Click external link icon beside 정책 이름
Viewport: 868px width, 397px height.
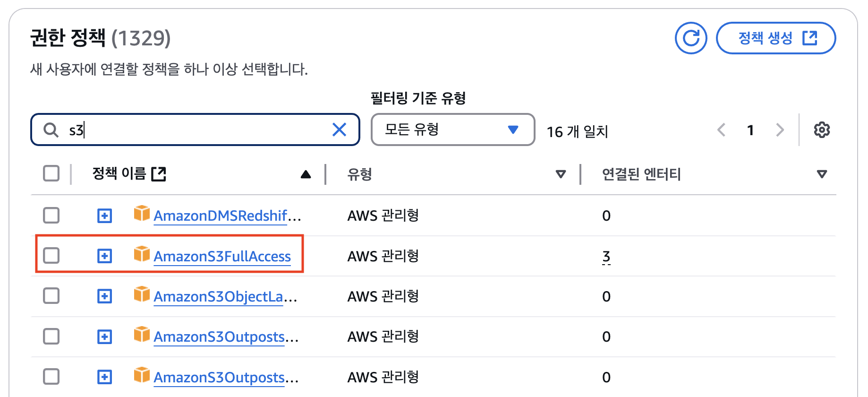point(159,174)
